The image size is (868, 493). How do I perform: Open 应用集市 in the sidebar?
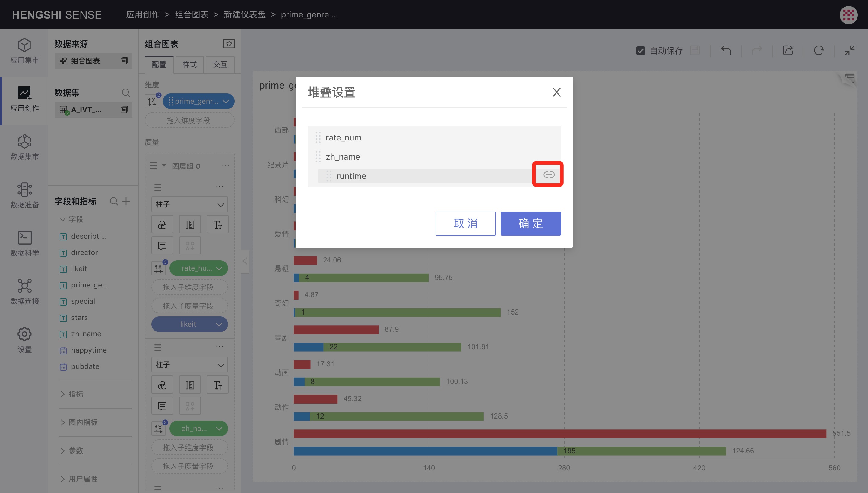(x=24, y=51)
